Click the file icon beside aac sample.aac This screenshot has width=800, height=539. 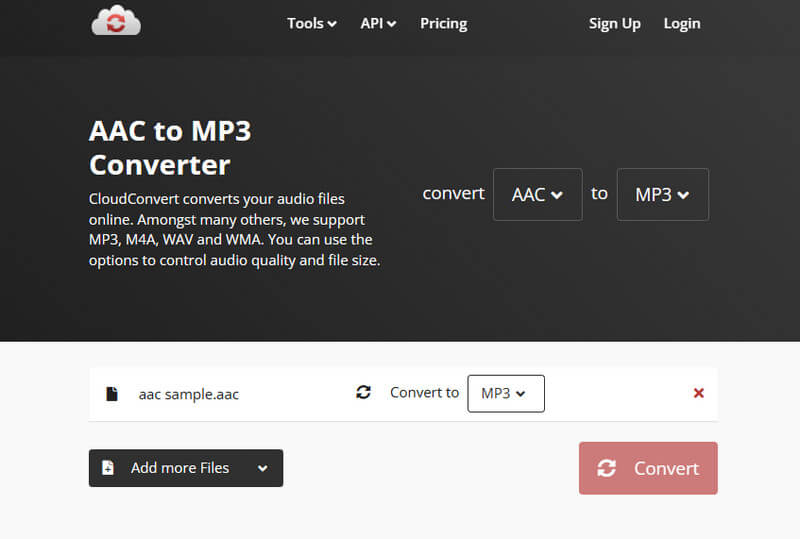(112, 394)
